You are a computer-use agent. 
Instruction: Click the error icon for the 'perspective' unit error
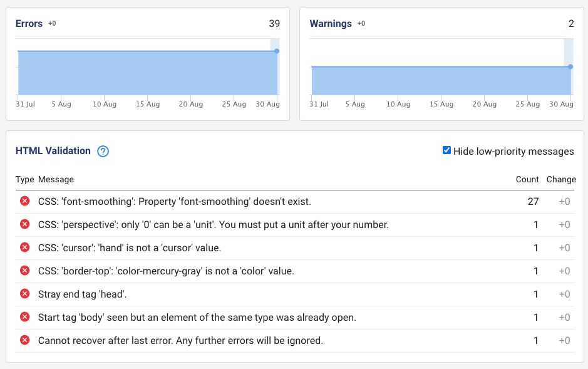tap(24, 224)
